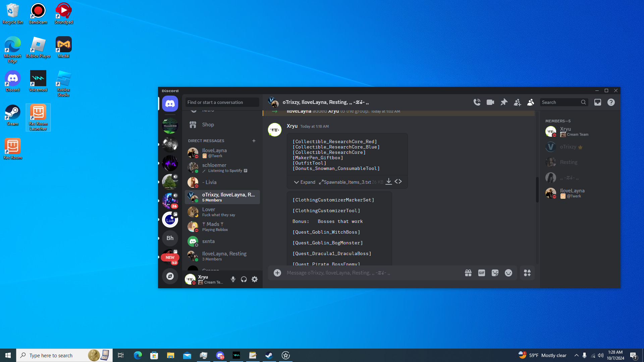Toggle deafen with the headphones icon
The width and height of the screenshot is (644, 362).
tap(244, 279)
